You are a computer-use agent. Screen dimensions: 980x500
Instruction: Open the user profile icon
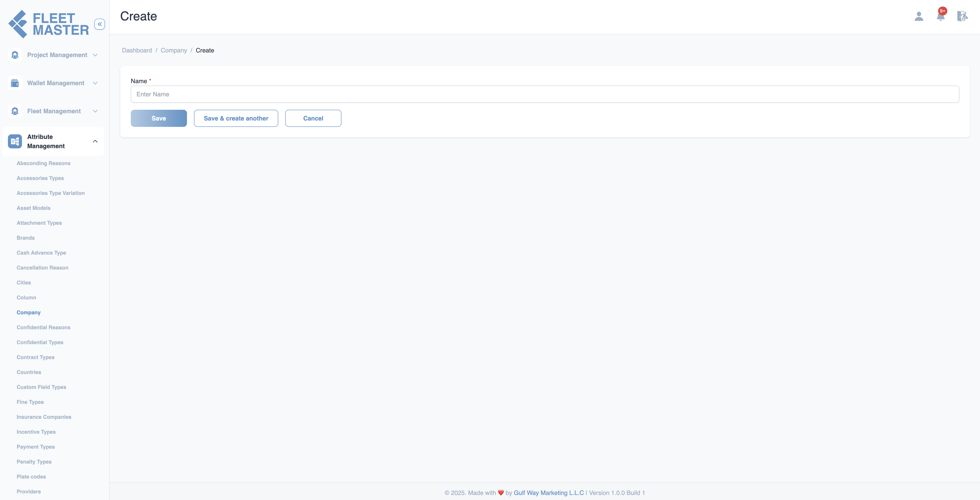(x=919, y=16)
